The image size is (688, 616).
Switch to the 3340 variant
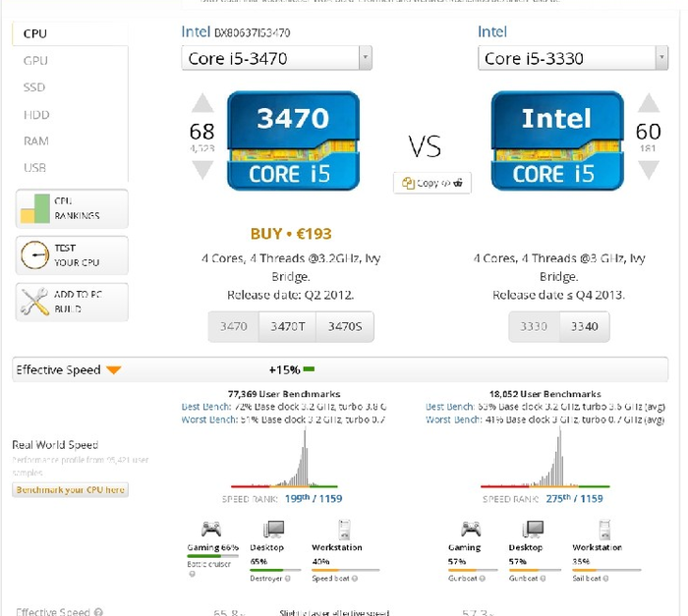(x=584, y=326)
